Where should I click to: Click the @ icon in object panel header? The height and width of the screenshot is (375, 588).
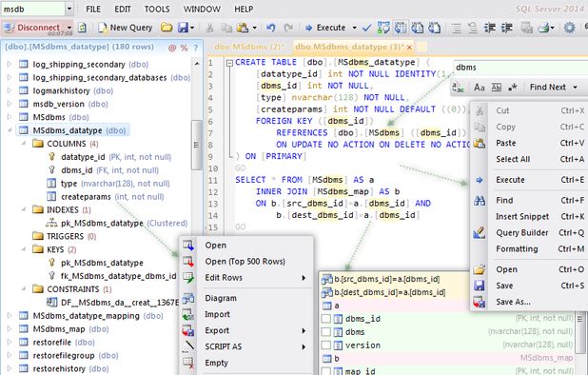coord(172,48)
